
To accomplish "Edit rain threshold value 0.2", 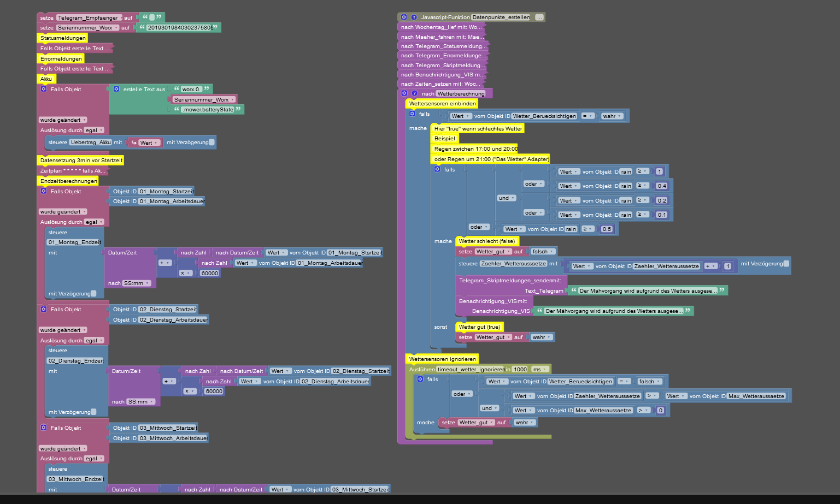I will [662, 201].
